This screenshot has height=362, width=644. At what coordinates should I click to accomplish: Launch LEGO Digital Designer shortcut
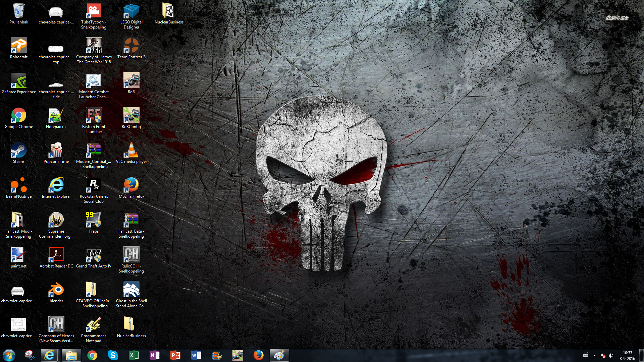point(131,16)
